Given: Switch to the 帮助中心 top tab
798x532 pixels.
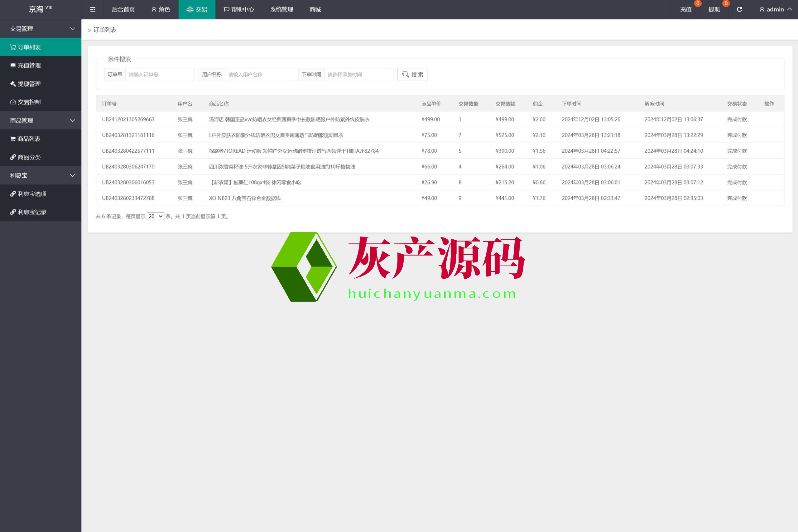Looking at the screenshot, I should coord(238,9).
